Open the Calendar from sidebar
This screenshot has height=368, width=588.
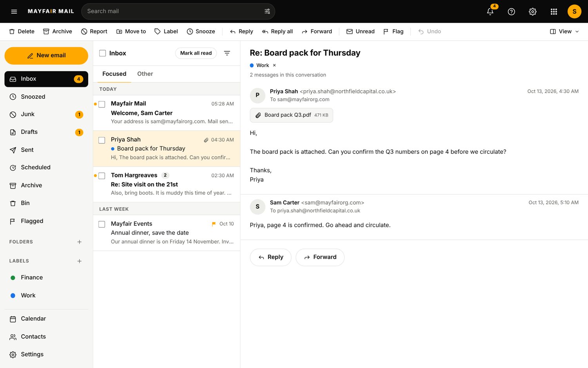pos(46,319)
